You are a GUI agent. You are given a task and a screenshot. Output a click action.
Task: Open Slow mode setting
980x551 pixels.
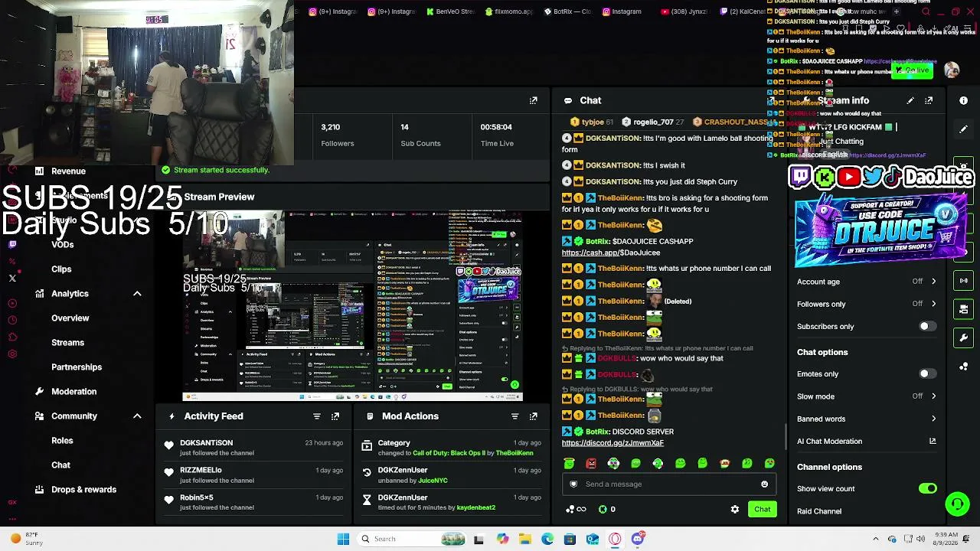(867, 396)
